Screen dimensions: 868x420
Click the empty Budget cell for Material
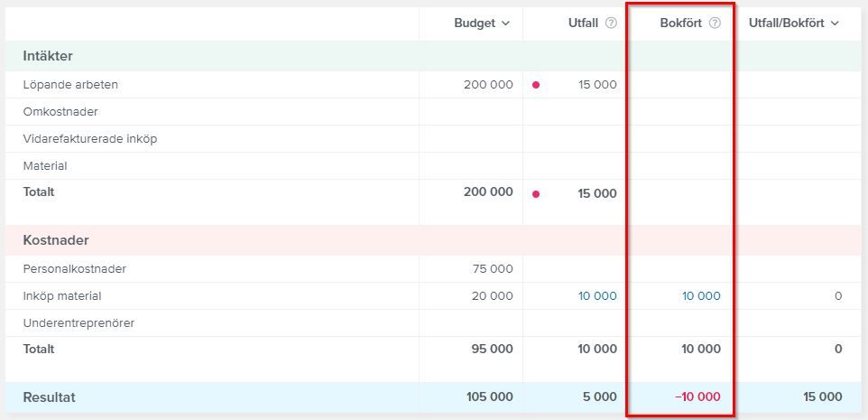pos(471,165)
